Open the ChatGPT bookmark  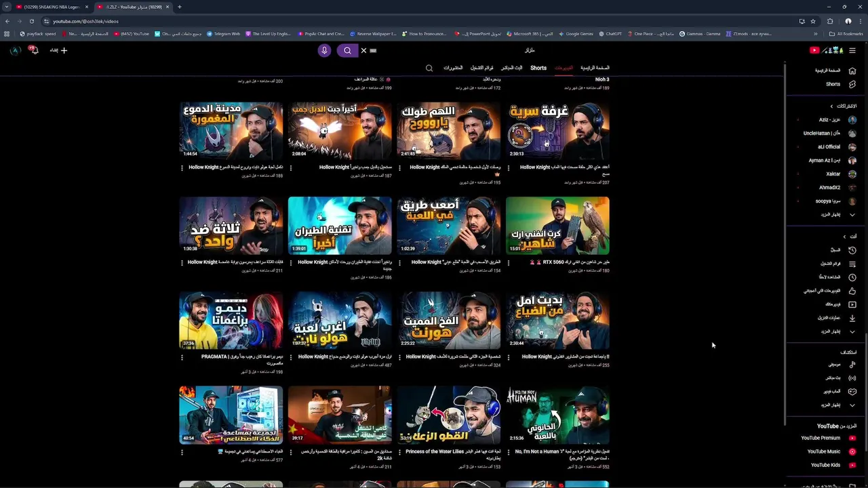click(x=609, y=34)
